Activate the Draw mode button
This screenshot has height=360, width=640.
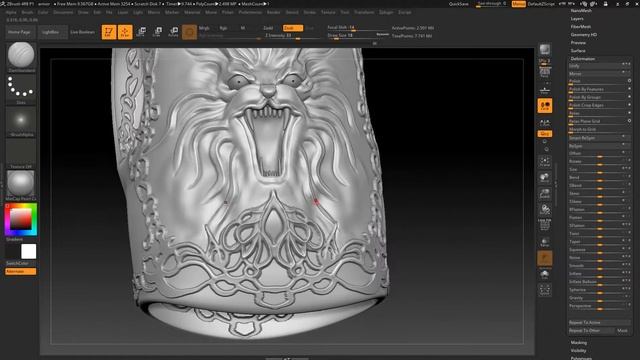pos(125,32)
